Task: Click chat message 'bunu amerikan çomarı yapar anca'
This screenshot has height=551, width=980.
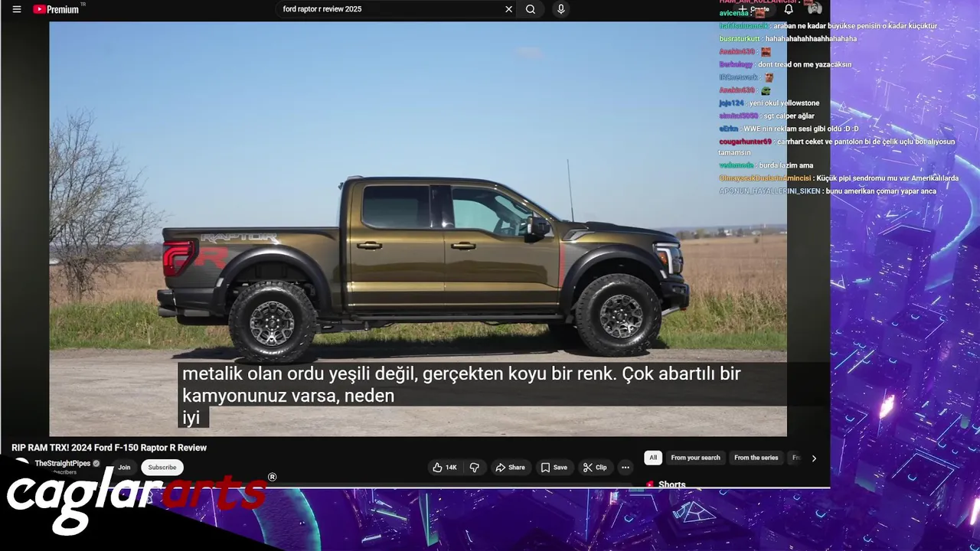Action: (881, 191)
